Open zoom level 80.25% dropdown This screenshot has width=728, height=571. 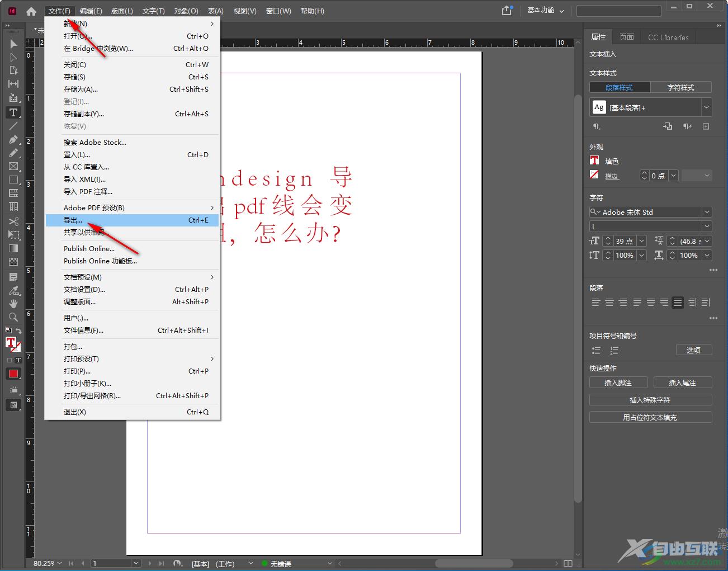59,563
